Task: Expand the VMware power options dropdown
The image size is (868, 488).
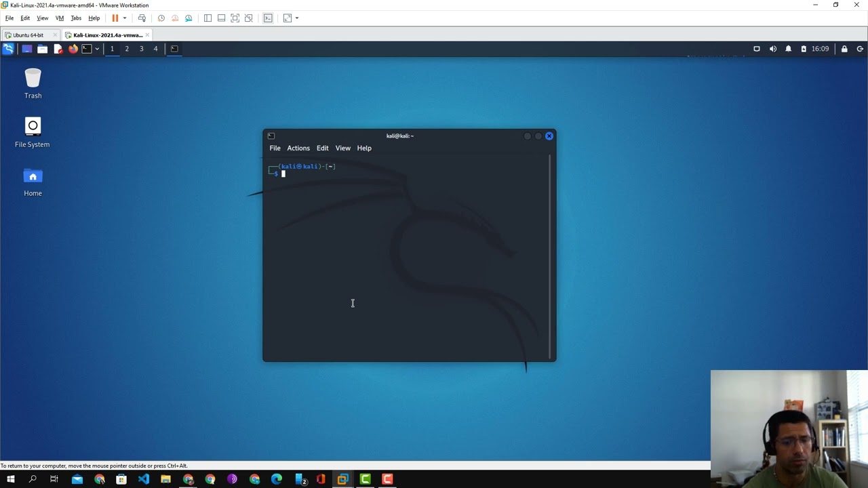Action: (x=124, y=18)
